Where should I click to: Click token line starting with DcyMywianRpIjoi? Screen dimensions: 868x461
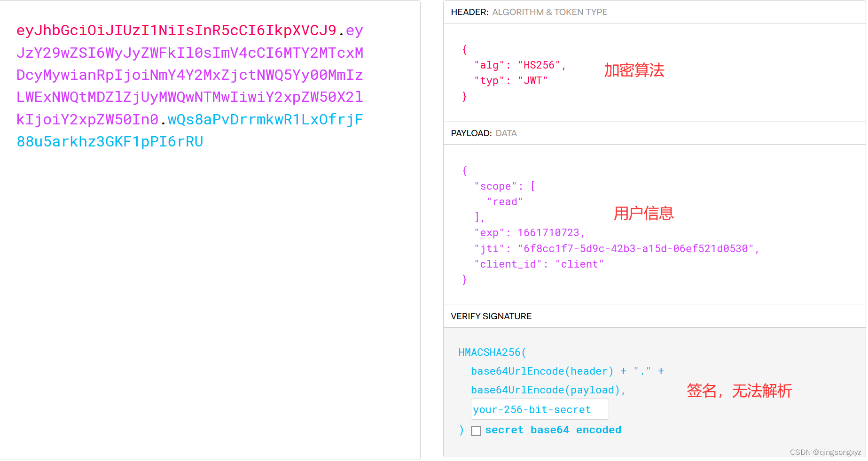190,75
